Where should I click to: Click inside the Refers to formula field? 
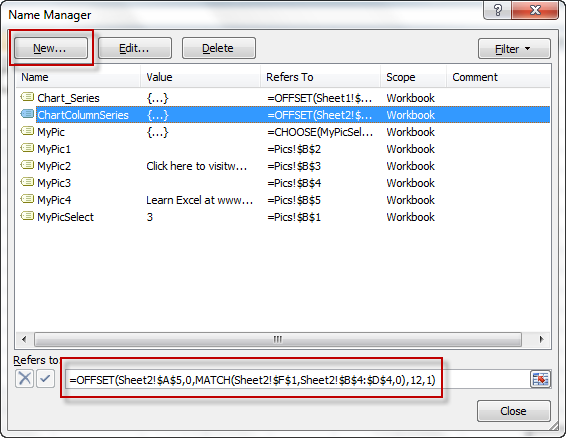[x=297, y=380]
